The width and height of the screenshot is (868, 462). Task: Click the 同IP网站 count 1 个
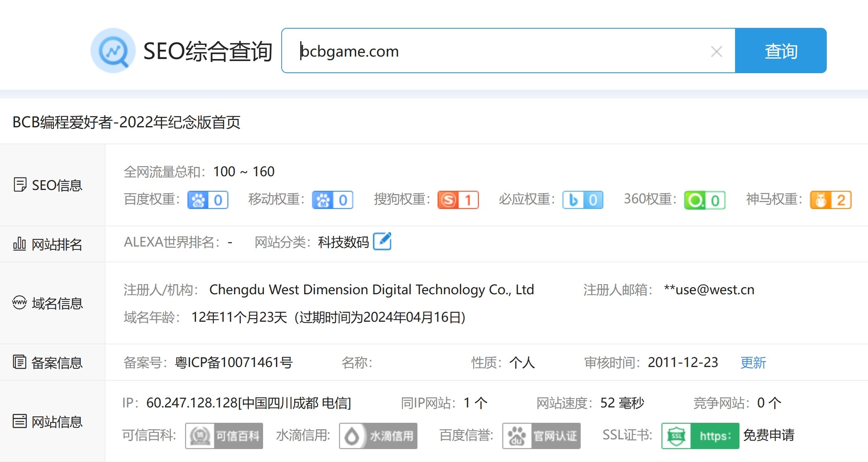pyautogui.click(x=476, y=403)
